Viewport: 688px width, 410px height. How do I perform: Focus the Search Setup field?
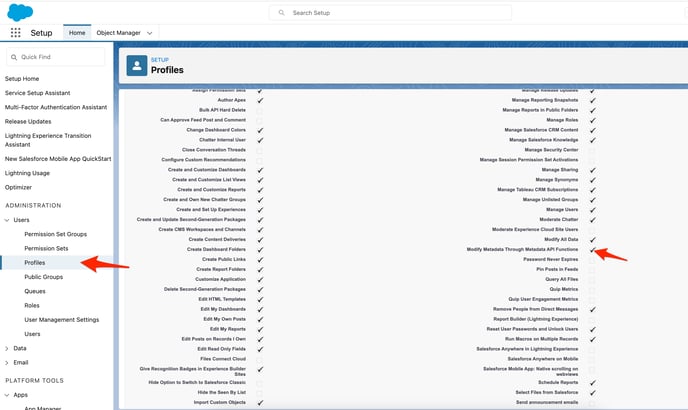(390, 13)
